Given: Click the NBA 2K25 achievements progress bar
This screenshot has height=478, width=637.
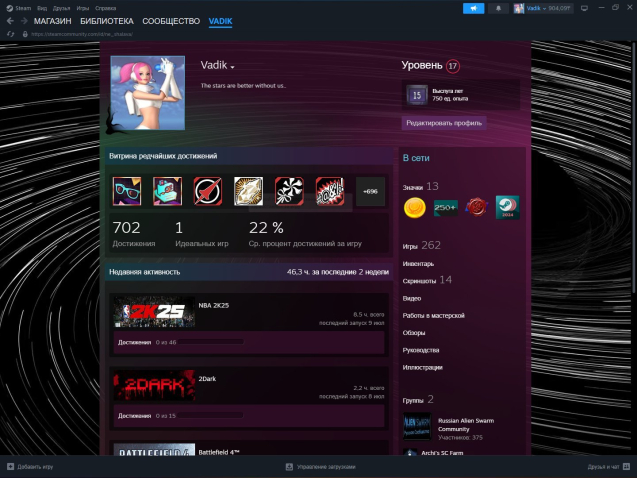Looking at the screenshot, I should [210, 342].
